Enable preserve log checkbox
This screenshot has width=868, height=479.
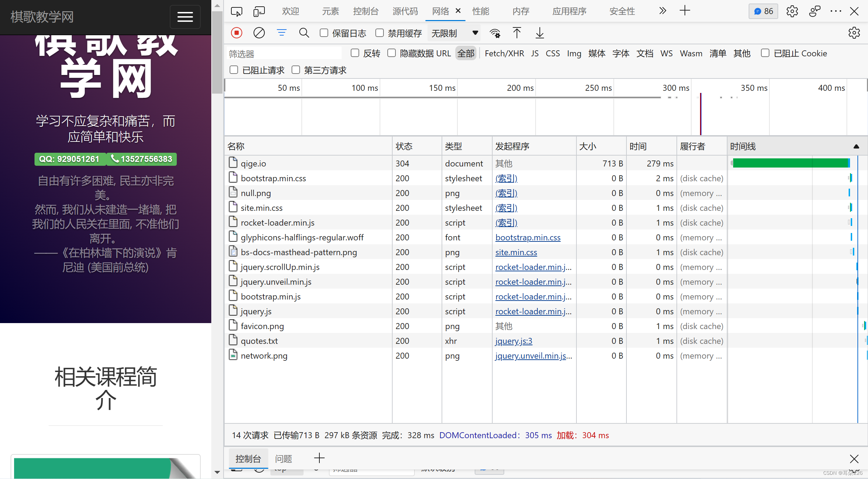pyautogui.click(x=324, y=33)
